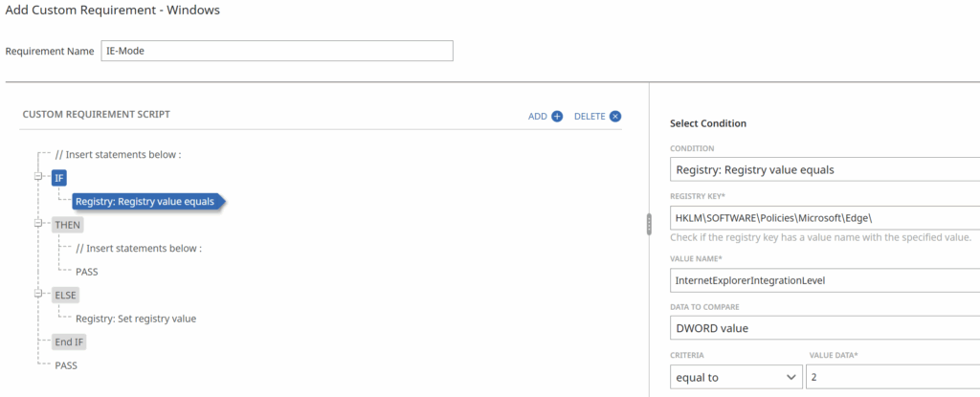Viewport: 980px width, 397px height.
Task: Click the Requirement Name field
Action: (277, 51)
